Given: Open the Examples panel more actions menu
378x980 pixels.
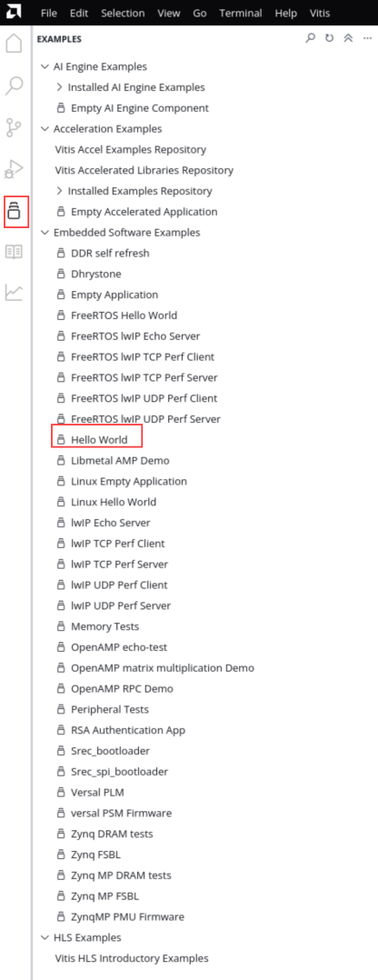Looking at the screenshot, I should [367, 39].
